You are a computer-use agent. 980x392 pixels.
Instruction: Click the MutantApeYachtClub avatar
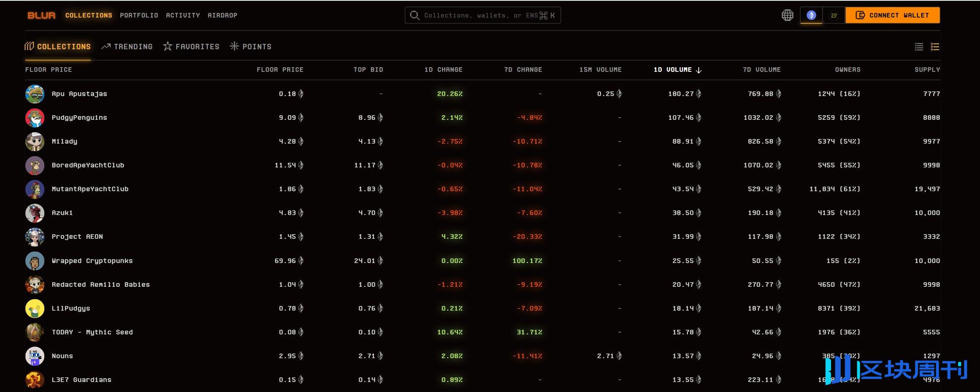click(35, 189)
